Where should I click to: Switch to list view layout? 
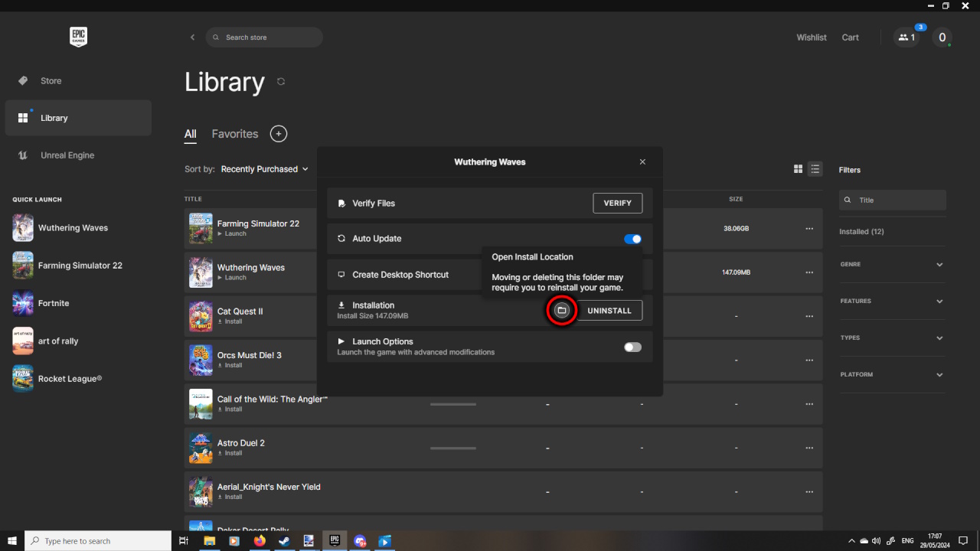(x=815, y=169)
